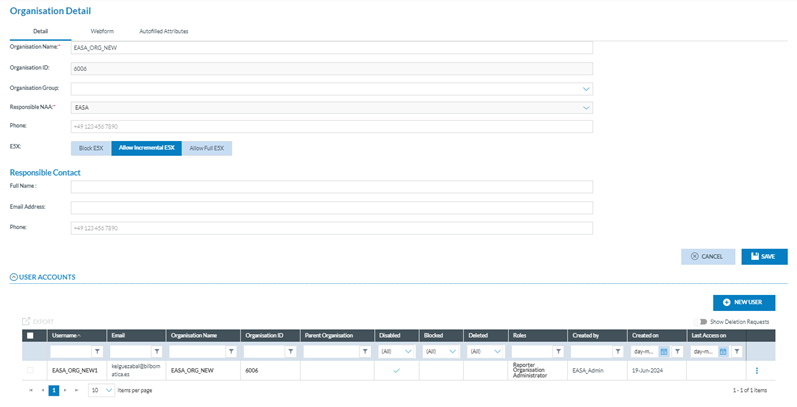Screen dimensions: 797x407
Task: Check the select-all checkbox in table header
Action: (30, 335)
